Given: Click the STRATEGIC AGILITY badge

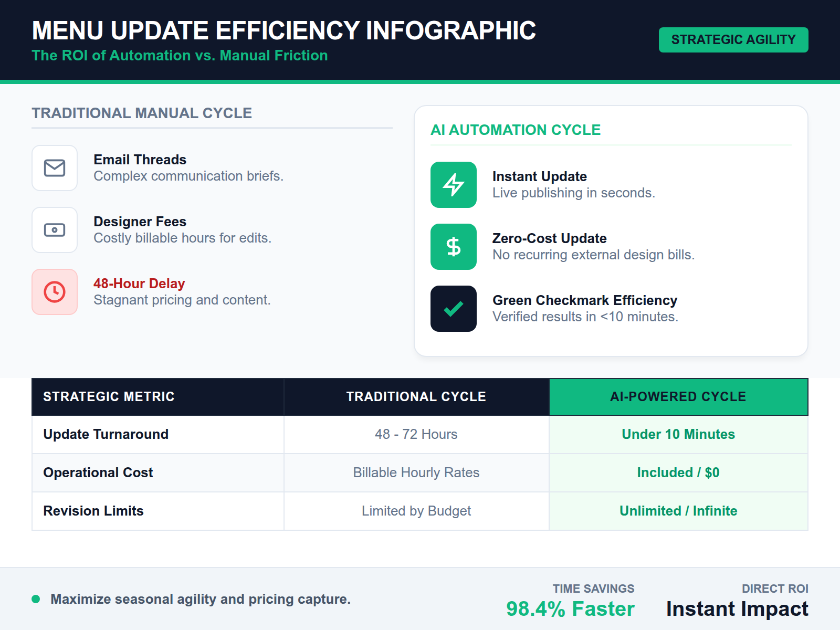Looking at the screenshot, I should coord(733,39).
